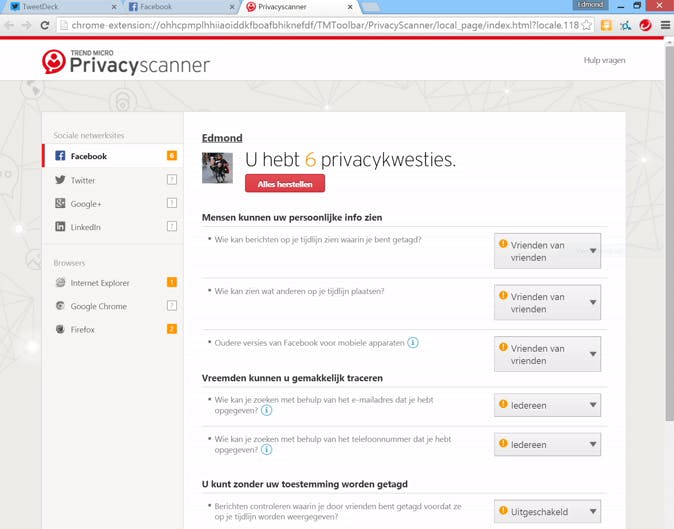674x529 pixels.
Task: Select Twitter in social networks list
Action: pyautogui.click(x=113, y=180)
